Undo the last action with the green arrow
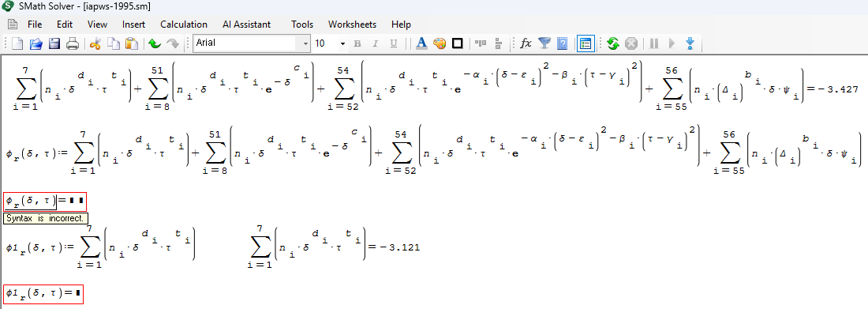Screen dimensions: 868x309 [155, 43]
